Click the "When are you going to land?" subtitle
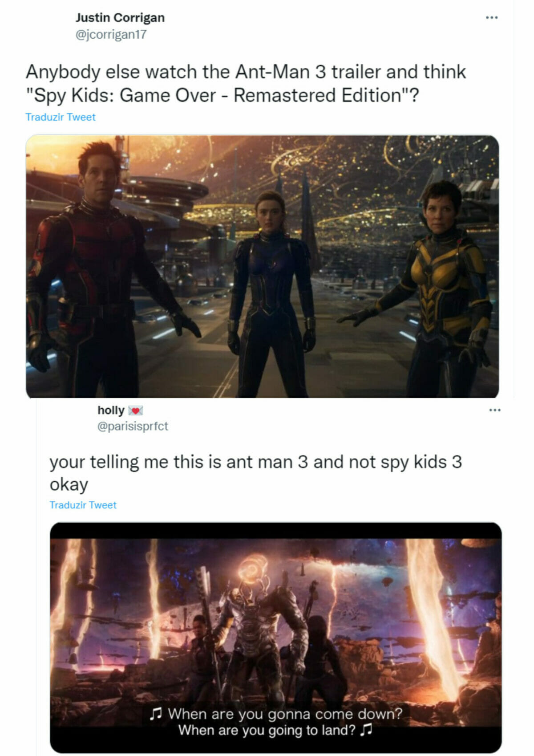534x756 pixels. coord(267,730)
